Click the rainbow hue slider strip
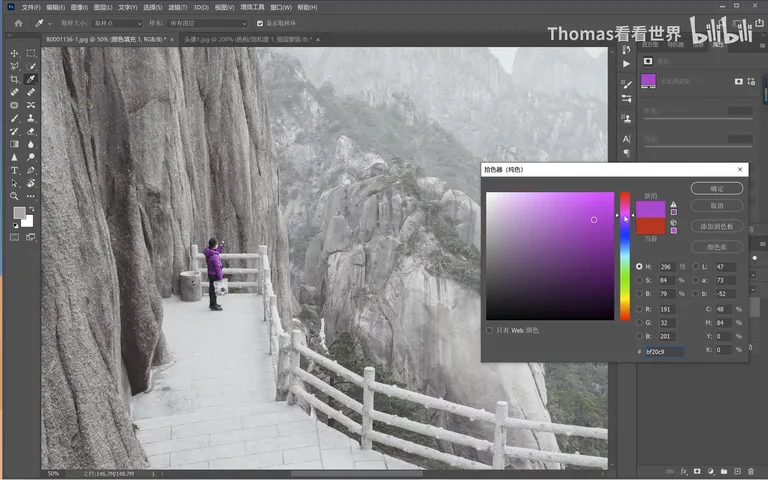The height and width of the screenshot is (480, 768). pos(625,256)
